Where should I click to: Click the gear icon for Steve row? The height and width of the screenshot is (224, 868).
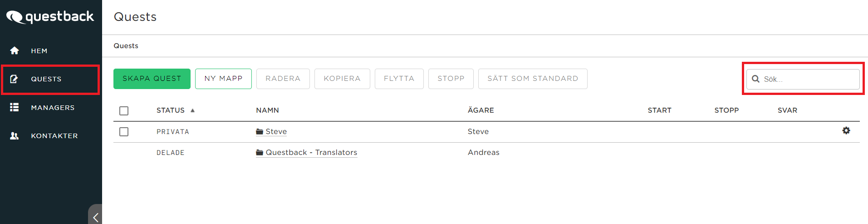846,130
